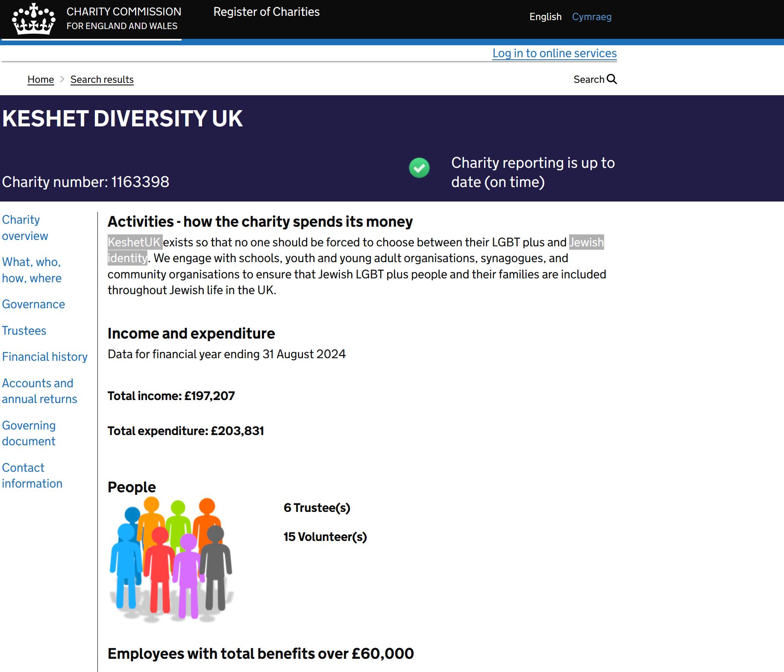Click the Income and expenditure heading

click(x=191, y=333)
